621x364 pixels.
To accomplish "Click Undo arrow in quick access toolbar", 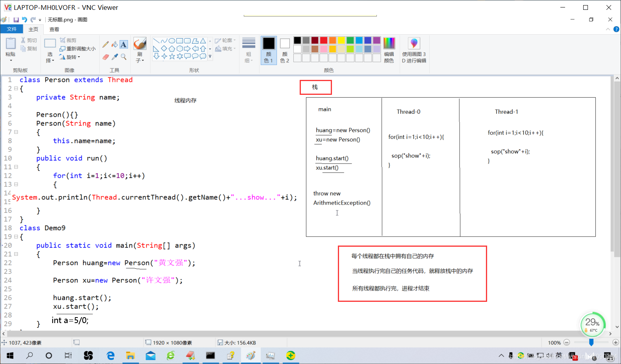I will click(x=24, y=20).
